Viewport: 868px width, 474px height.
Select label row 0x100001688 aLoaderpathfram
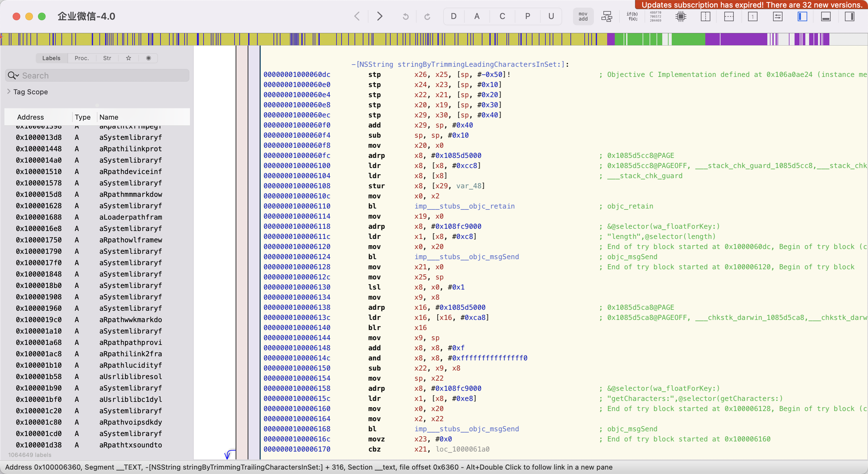(97, 217)
